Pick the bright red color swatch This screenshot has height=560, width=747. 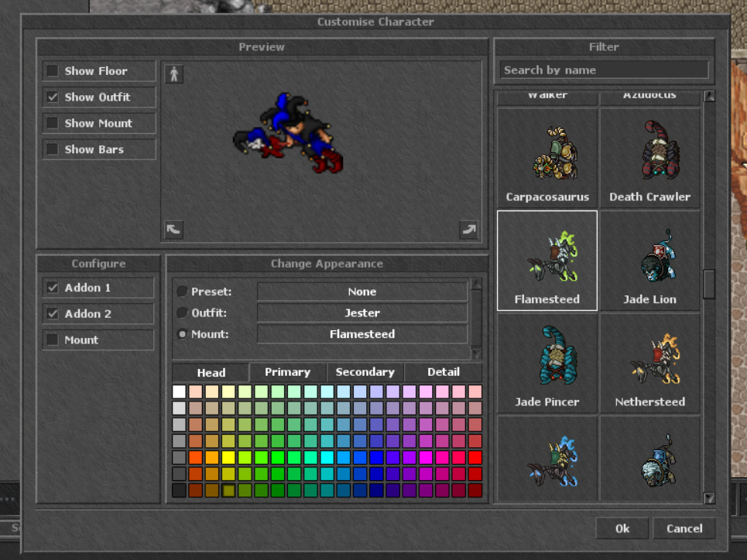[475, 458]
